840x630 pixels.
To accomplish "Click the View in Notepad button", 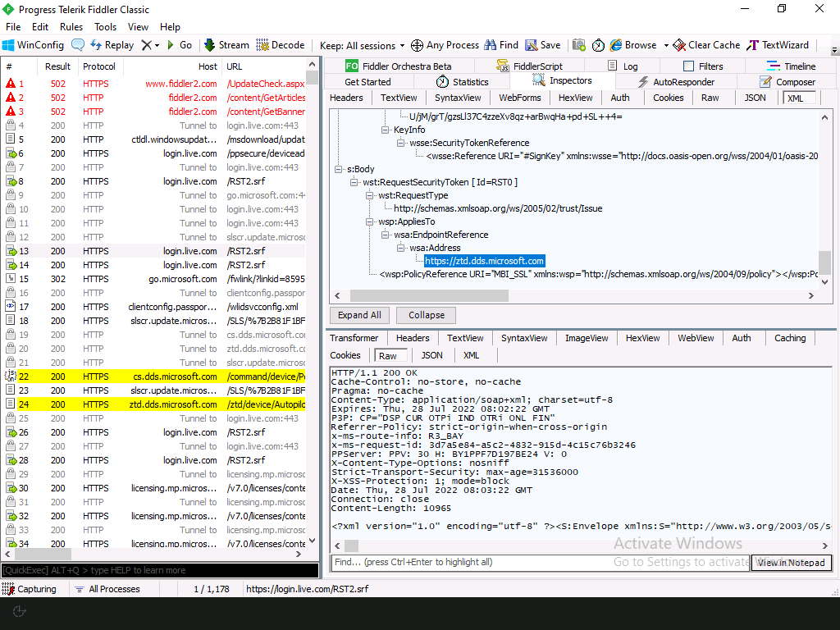I will (x=791, y=562).
